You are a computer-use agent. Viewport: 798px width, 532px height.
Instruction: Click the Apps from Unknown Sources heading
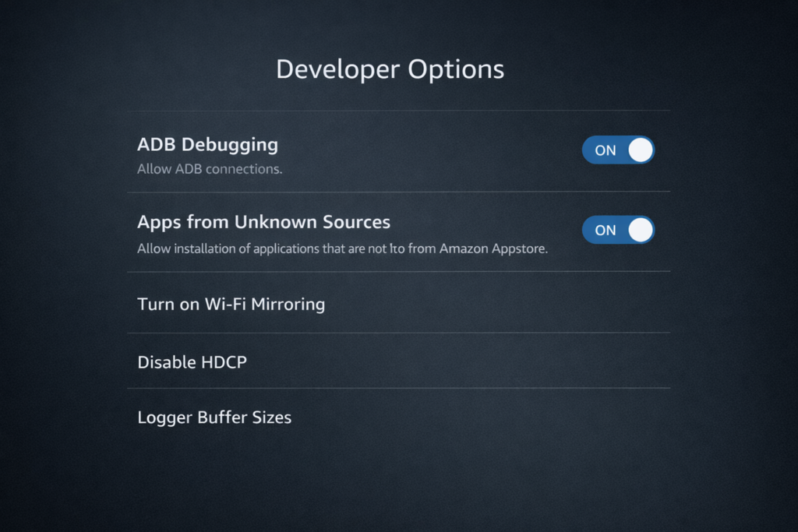[x=263, y=222]
